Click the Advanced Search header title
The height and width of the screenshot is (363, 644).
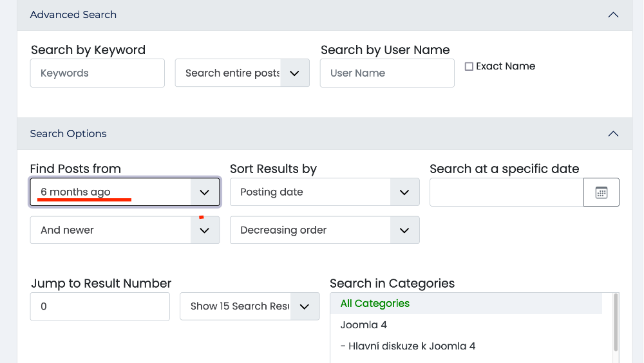click(x=73, y=15)
